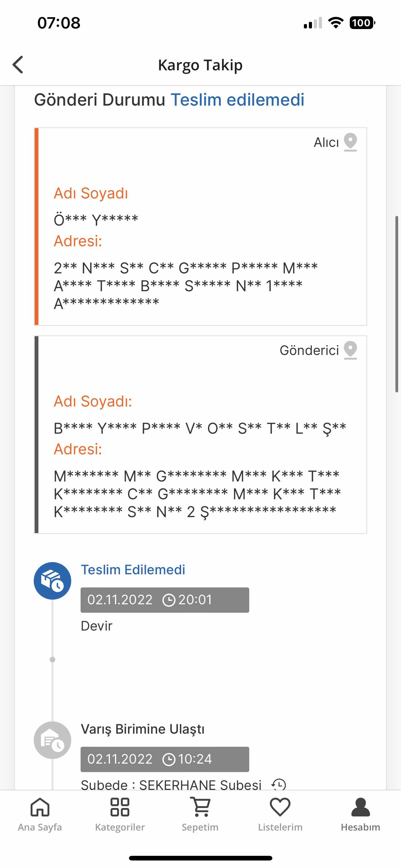Tap the blue Teslim Edilemedi package icon
The width and height of the screenshot is (401, 868).
tap(52, 581)
